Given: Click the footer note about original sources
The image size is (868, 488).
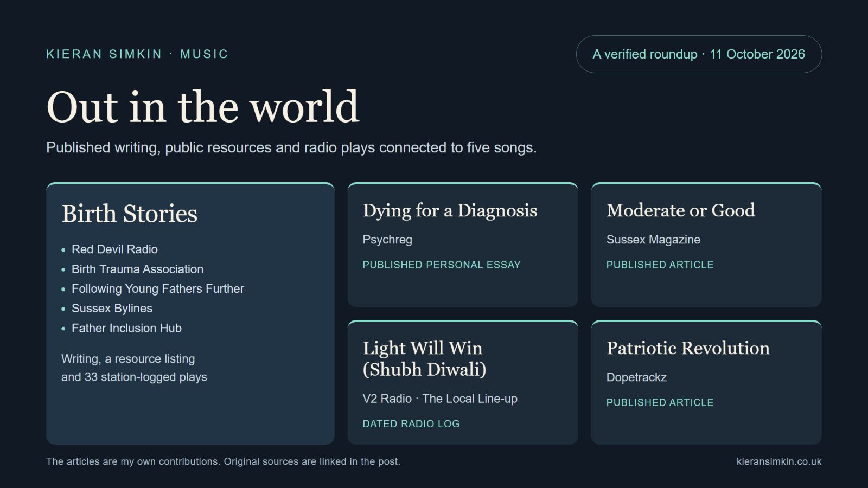Looking at the screenshot, I should (223, 461).
